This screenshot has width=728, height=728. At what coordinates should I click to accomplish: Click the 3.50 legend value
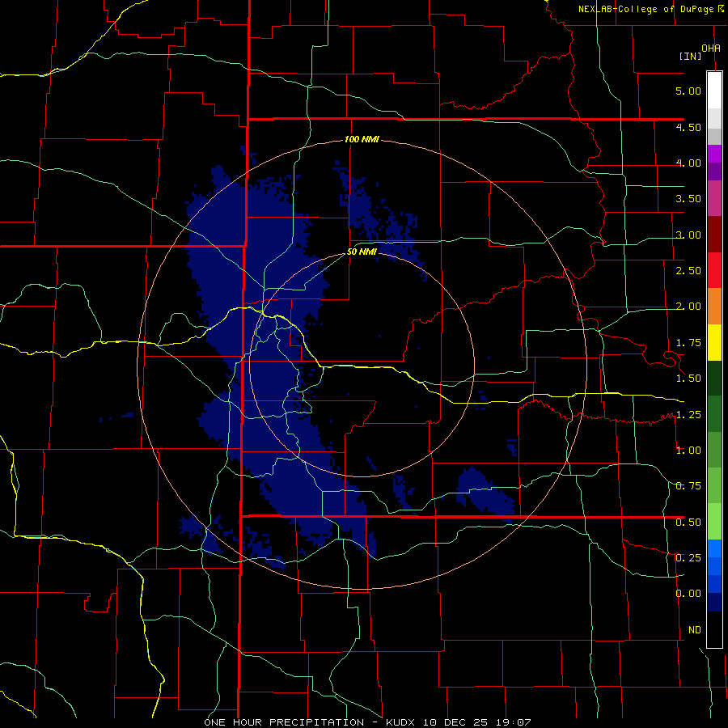click(688, 199)
